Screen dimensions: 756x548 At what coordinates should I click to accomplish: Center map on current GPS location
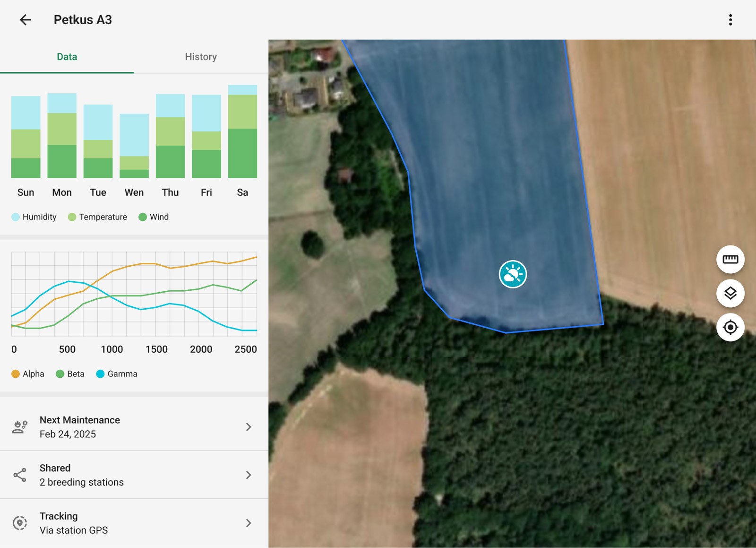pos(730,327)
